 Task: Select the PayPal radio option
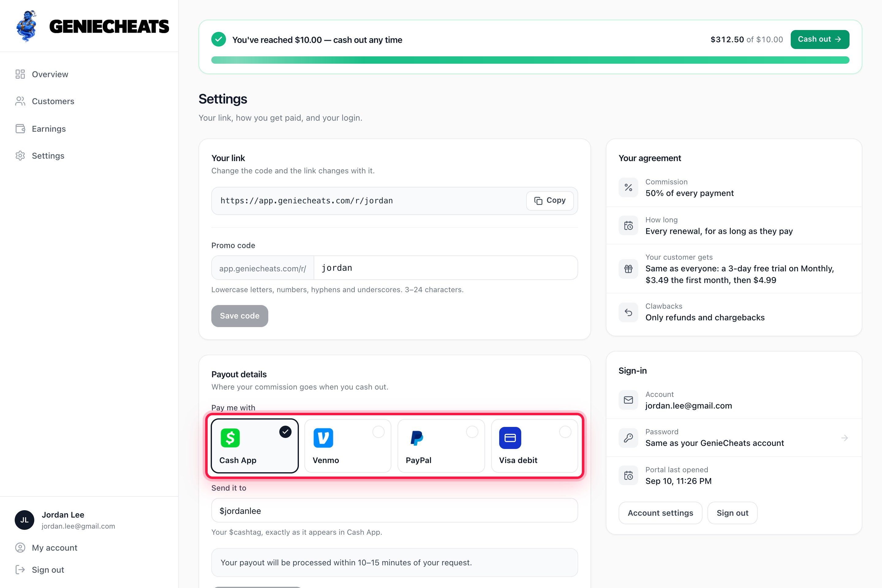tap(441, 446)
